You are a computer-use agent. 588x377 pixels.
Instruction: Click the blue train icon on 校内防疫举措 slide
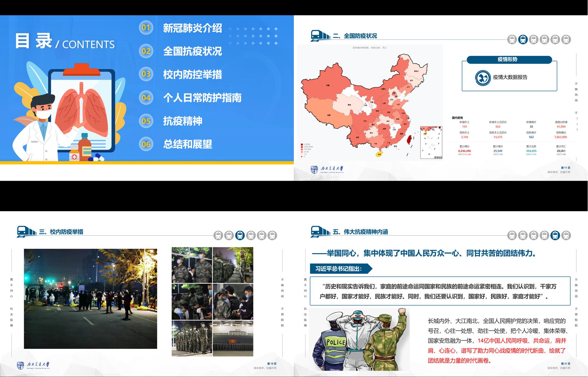click(x=240, y=235)
